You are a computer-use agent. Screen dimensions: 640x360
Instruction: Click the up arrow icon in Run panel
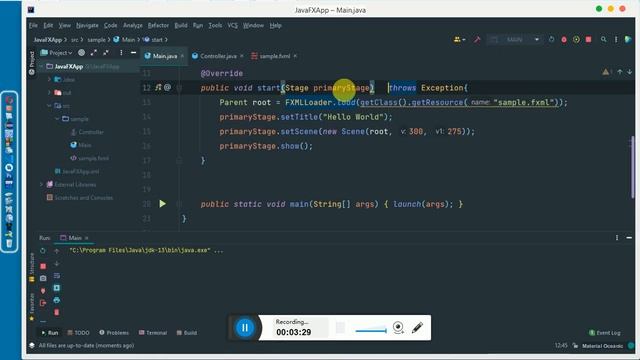(x=56, y=251)
